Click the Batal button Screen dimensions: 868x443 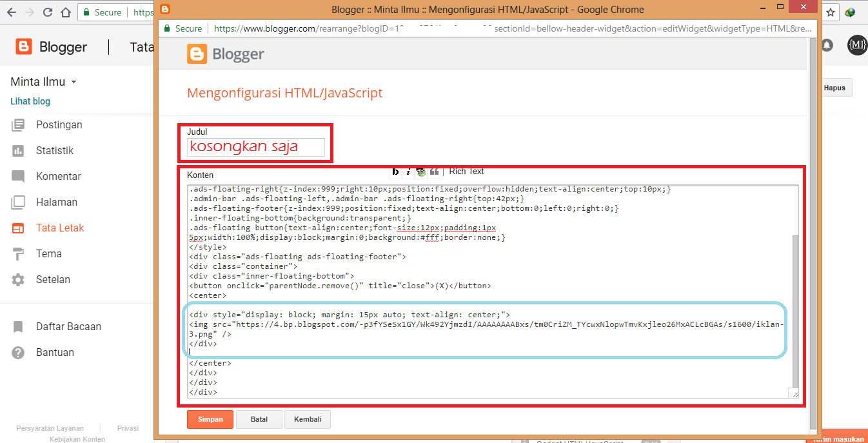click(259, 419)
